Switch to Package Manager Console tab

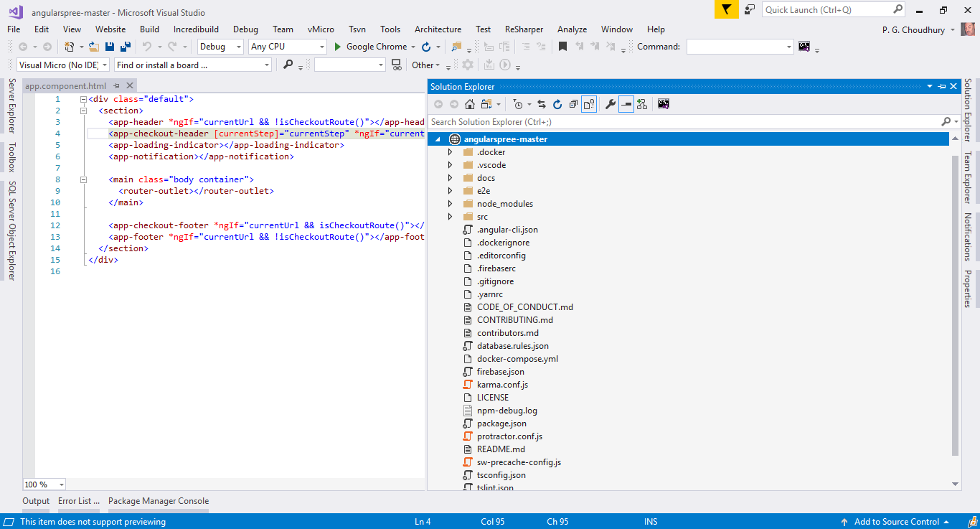[x=159, y=501]
